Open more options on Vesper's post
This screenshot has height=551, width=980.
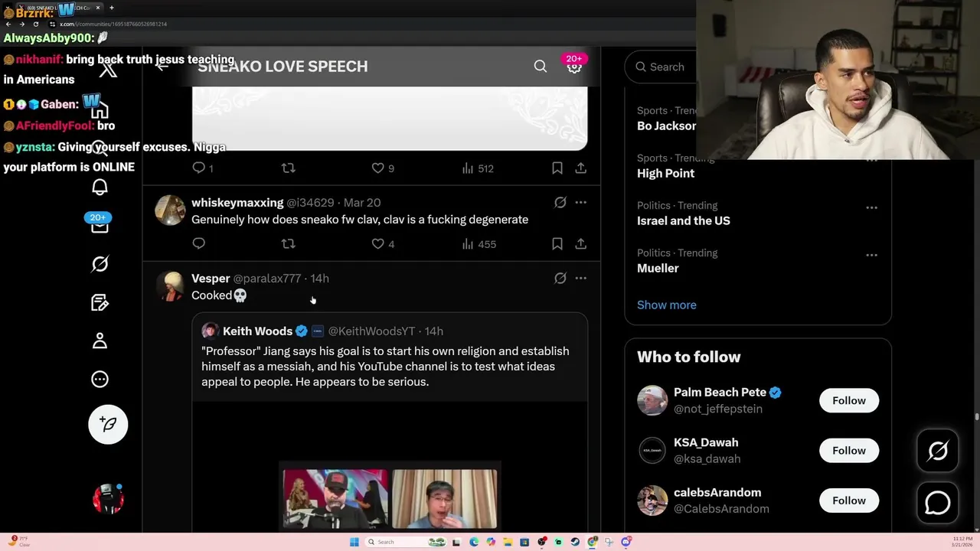pos(581,279)
